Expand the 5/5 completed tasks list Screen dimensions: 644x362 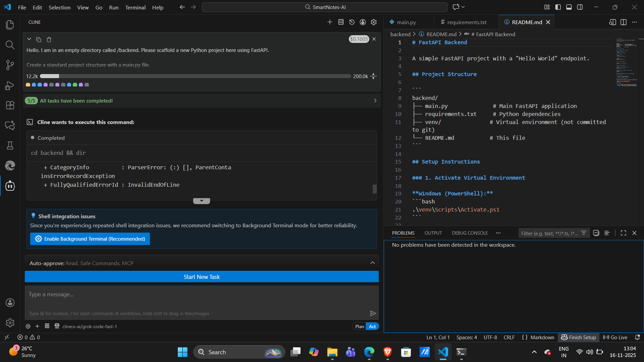pos(375,101)
